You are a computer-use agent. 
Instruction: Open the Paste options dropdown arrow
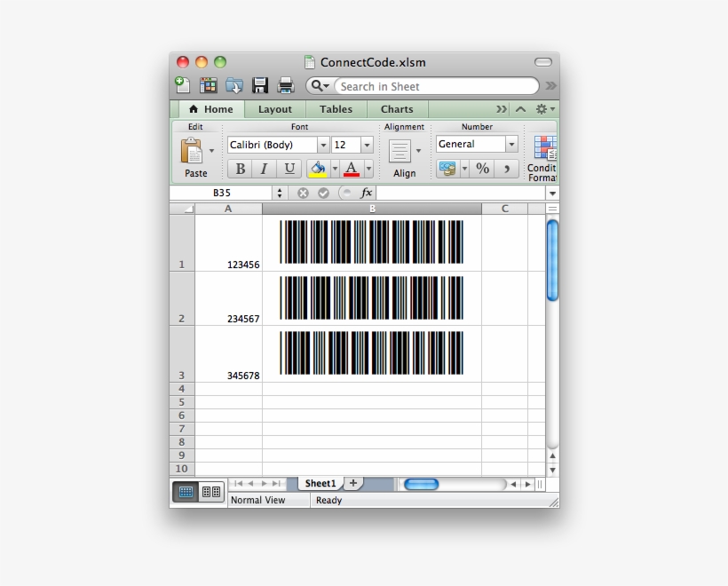tap(211, 150)
